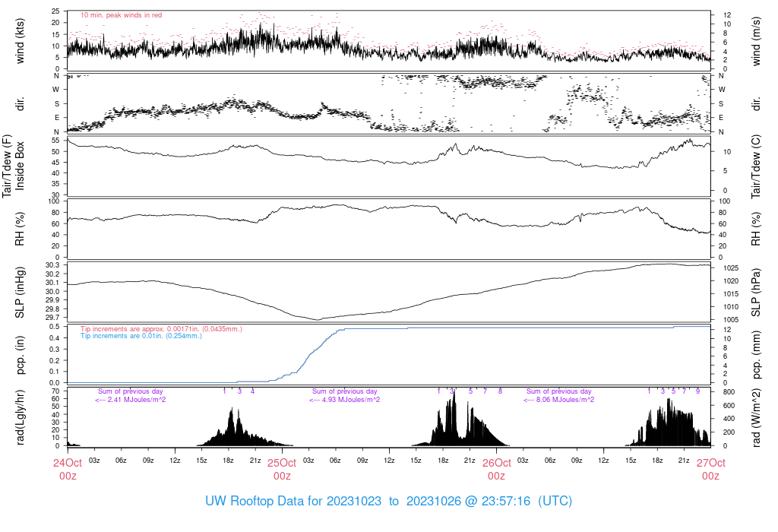Click the '30.3' tick on the SLP inHg axis

[52, 265]
